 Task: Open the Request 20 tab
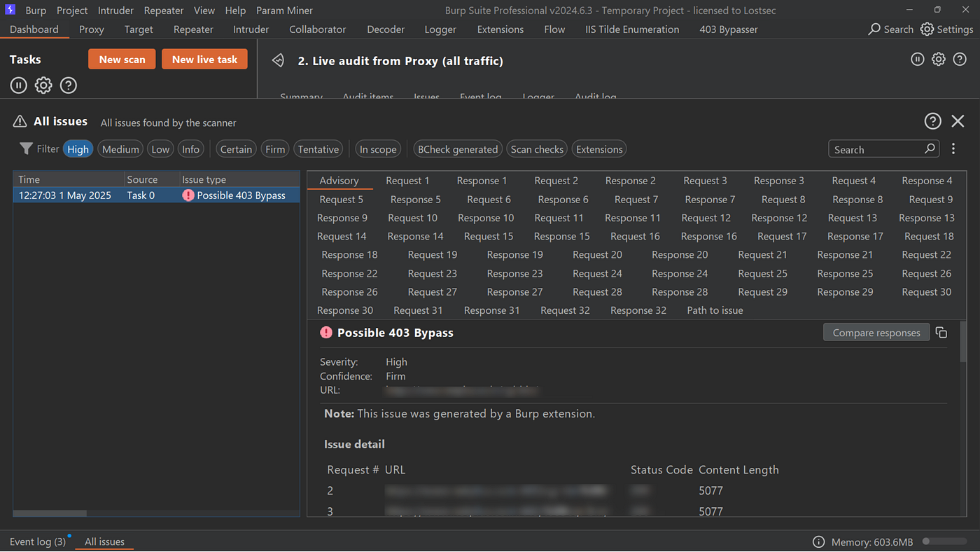tap(597, 255)
